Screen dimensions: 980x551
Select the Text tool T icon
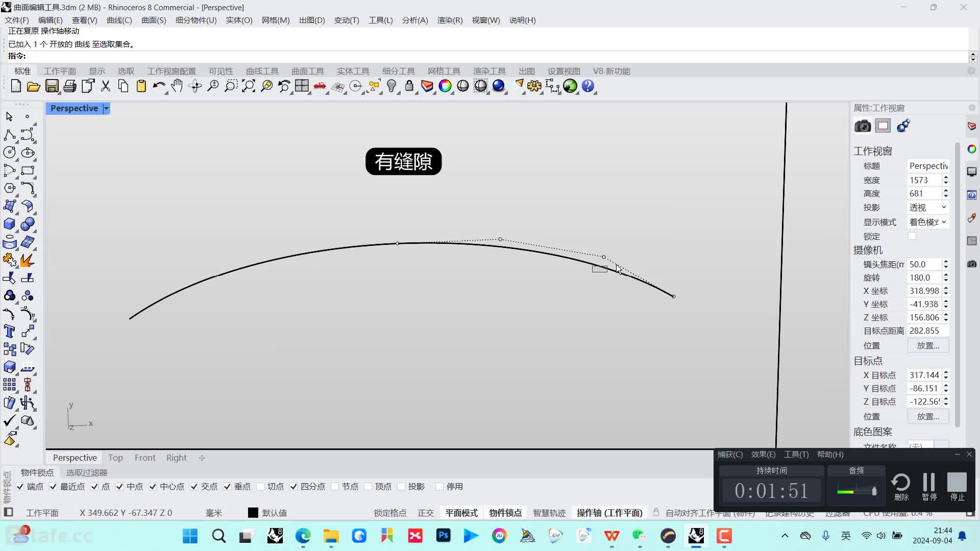[9, 331]
